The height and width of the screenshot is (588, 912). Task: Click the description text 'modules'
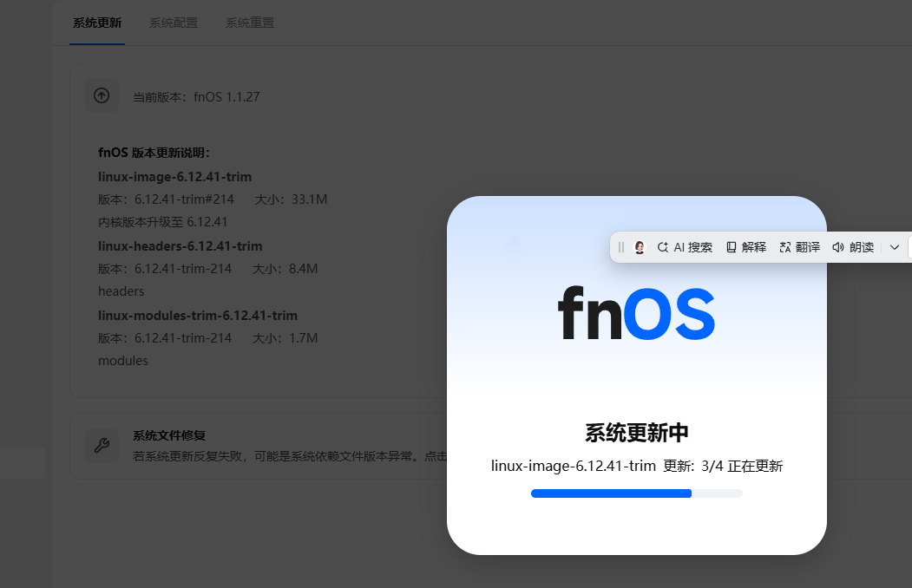pos(123,360)
